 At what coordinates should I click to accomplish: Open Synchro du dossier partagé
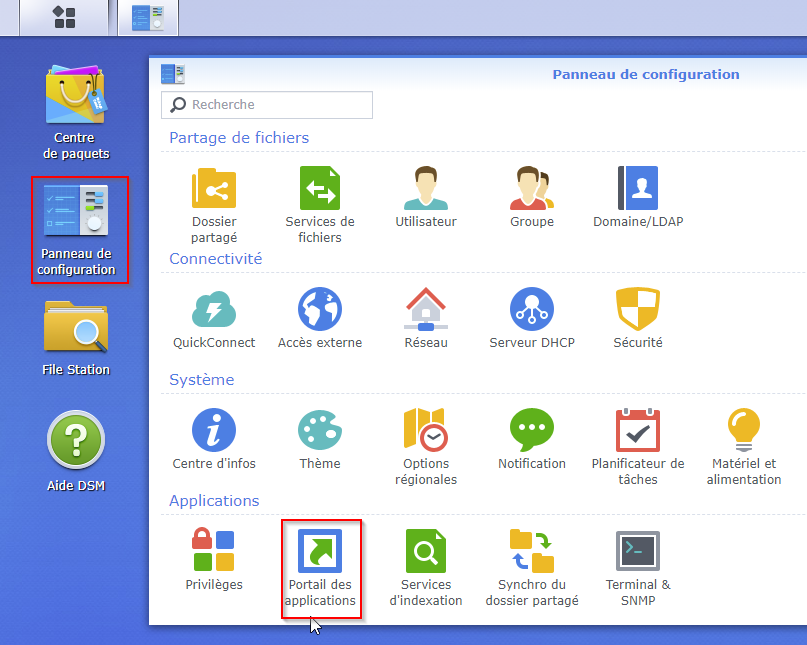pos(532,568)
